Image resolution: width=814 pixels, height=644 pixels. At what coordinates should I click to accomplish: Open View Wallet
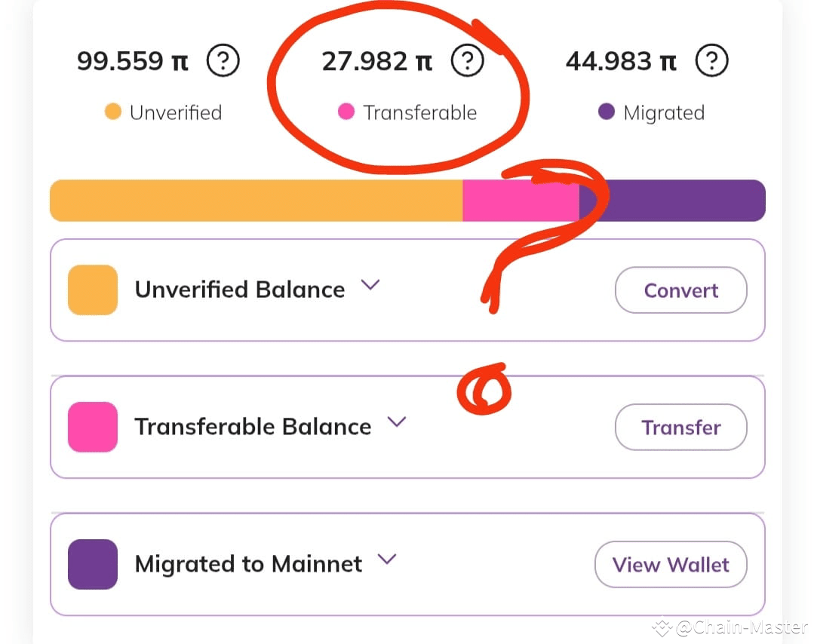[670, 564]
